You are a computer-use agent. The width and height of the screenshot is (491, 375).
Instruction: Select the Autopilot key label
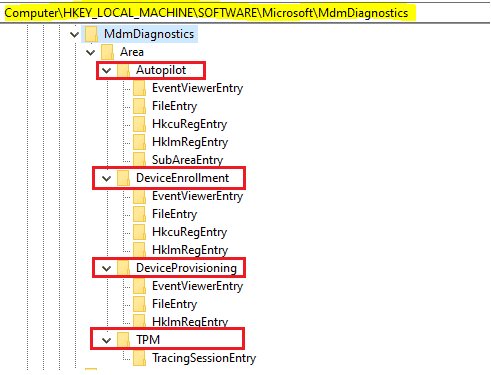161,70
